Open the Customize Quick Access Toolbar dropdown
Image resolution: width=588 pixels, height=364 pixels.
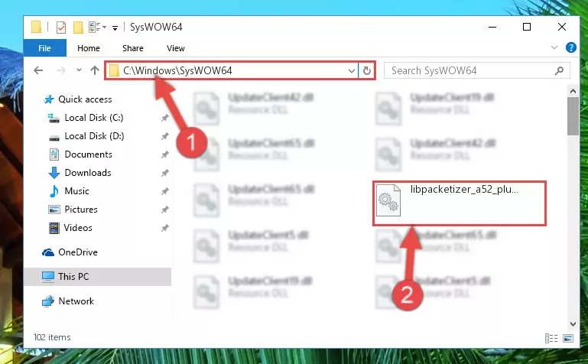[x=115, y=28]
